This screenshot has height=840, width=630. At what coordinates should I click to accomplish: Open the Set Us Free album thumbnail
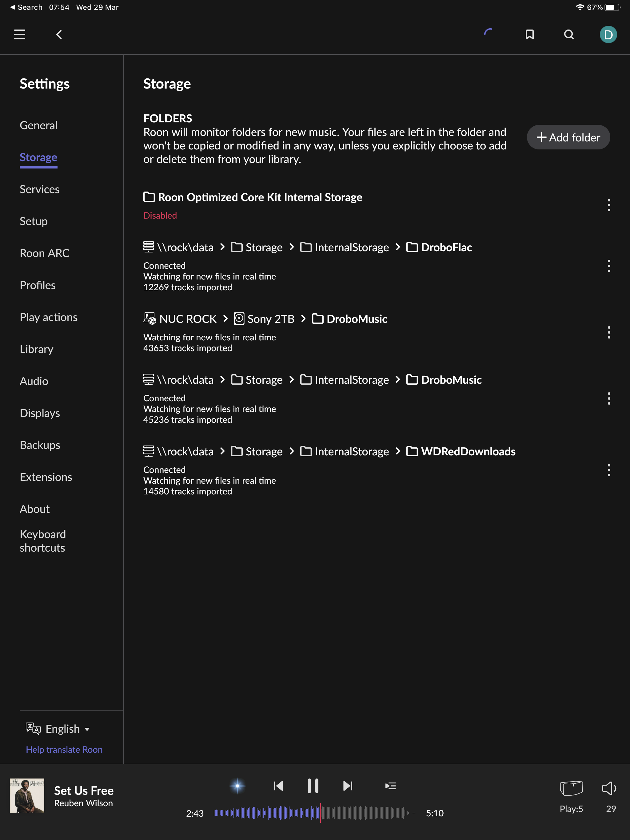[x=27, y=795]
